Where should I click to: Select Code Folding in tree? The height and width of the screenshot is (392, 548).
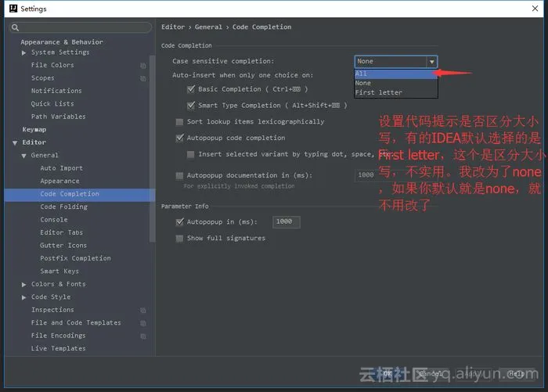pos(63,207)
